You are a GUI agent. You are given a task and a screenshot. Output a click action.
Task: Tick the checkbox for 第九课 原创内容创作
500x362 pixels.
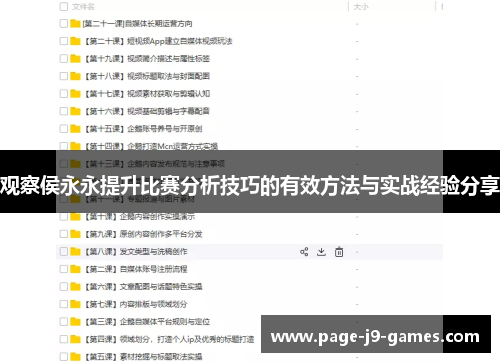[x=64, y=234]
